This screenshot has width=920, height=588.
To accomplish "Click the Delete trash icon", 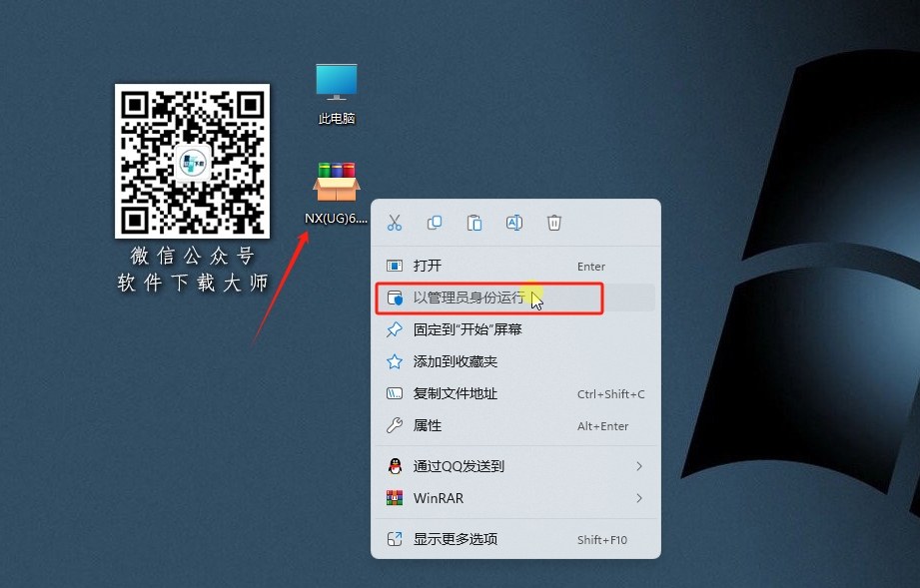I will tap(553, 222).
